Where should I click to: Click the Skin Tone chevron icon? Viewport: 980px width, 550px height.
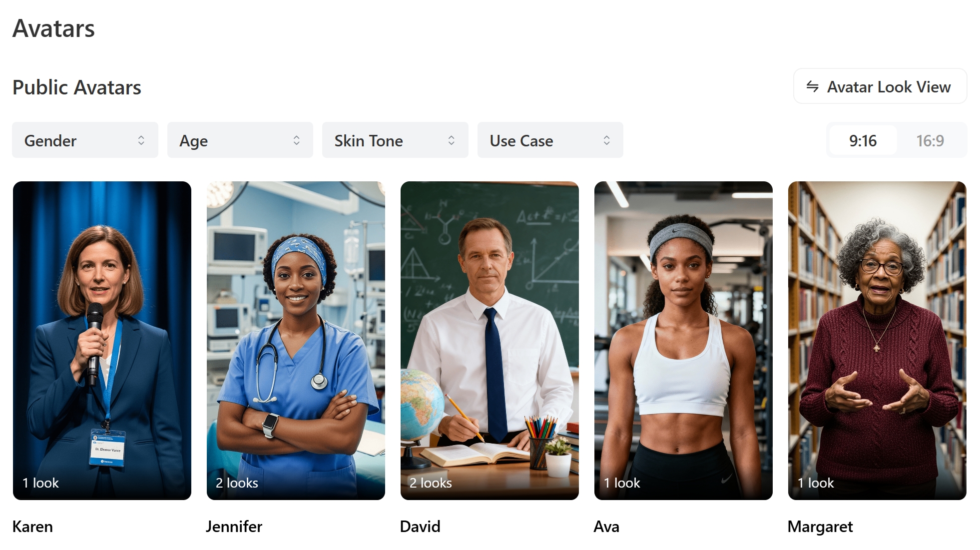click(x=452, y=140)
